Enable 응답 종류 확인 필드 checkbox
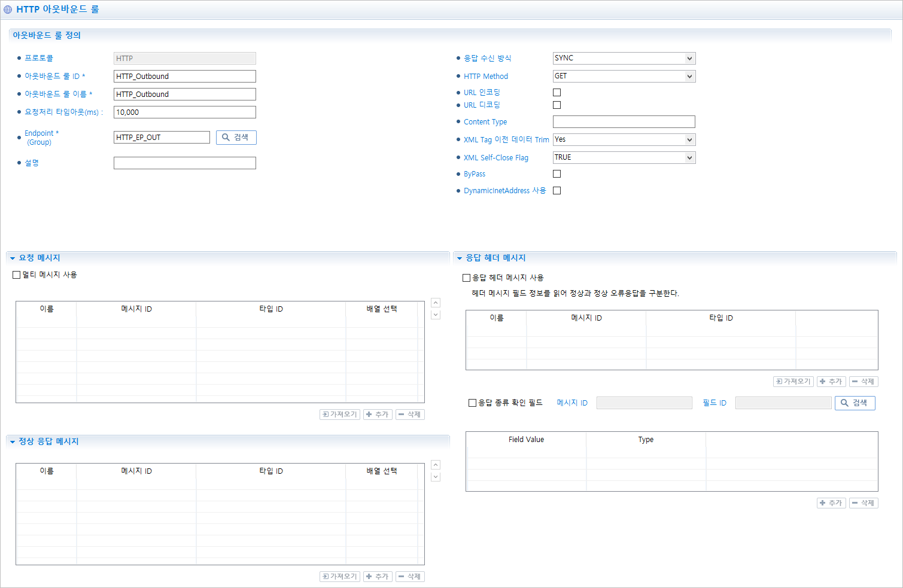Screen dimensions: 903x588 point(472,403)
